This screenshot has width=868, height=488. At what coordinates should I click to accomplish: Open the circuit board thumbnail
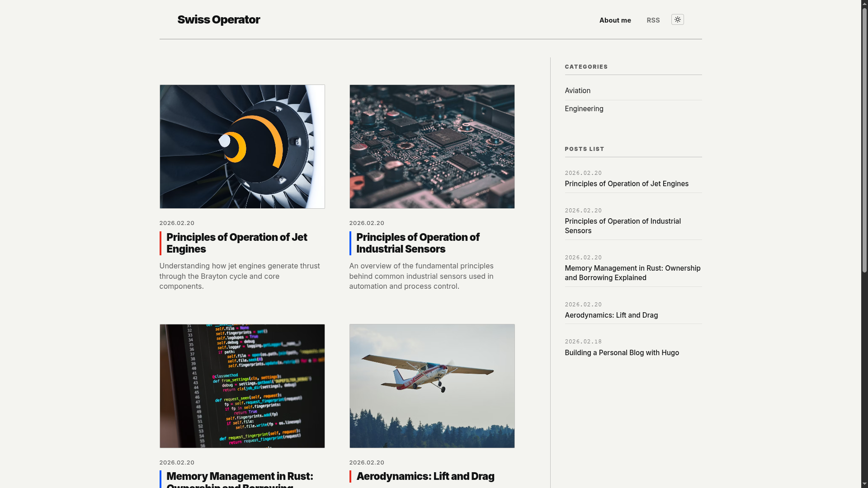tap(432, 146)
